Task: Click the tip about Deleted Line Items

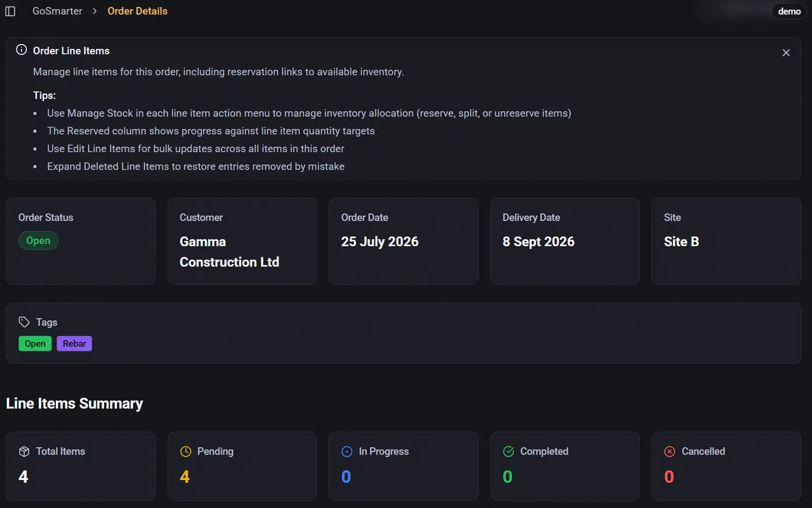Action: [195, 166]
